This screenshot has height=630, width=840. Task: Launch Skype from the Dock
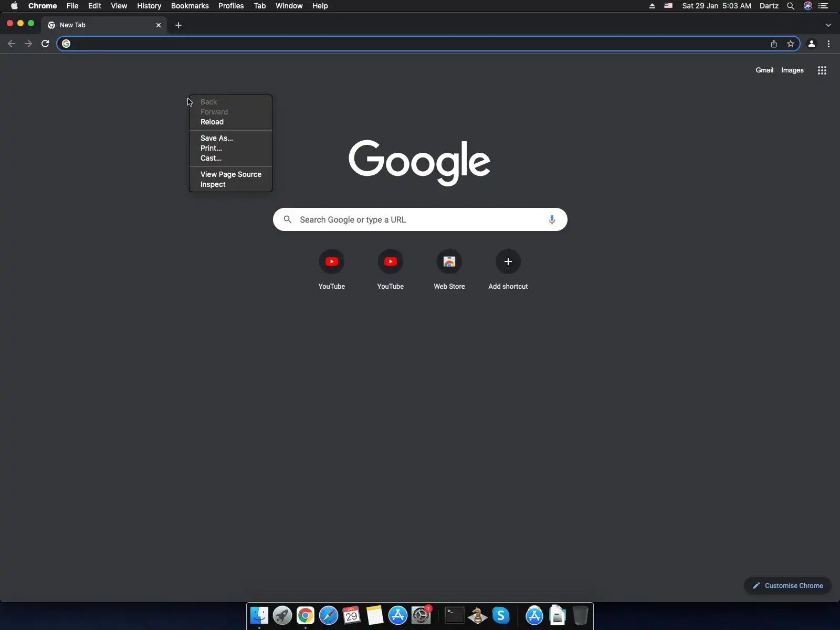[501, 615]
